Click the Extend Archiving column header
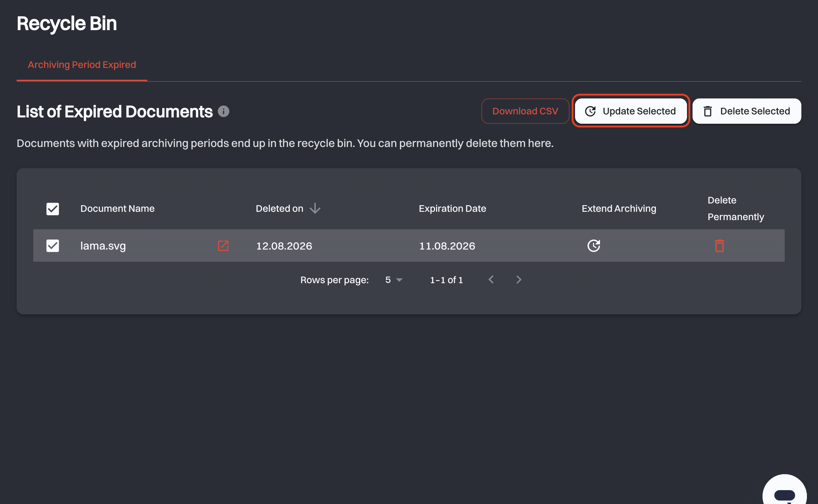818x504 pixels. pyautogui.click(x=619, y=209)
